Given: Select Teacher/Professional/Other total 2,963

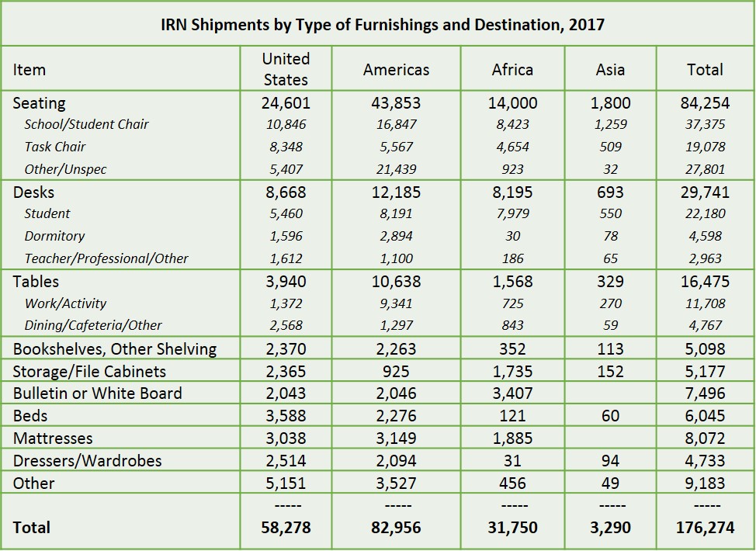Looking at the screenshot, I should 706,258.
